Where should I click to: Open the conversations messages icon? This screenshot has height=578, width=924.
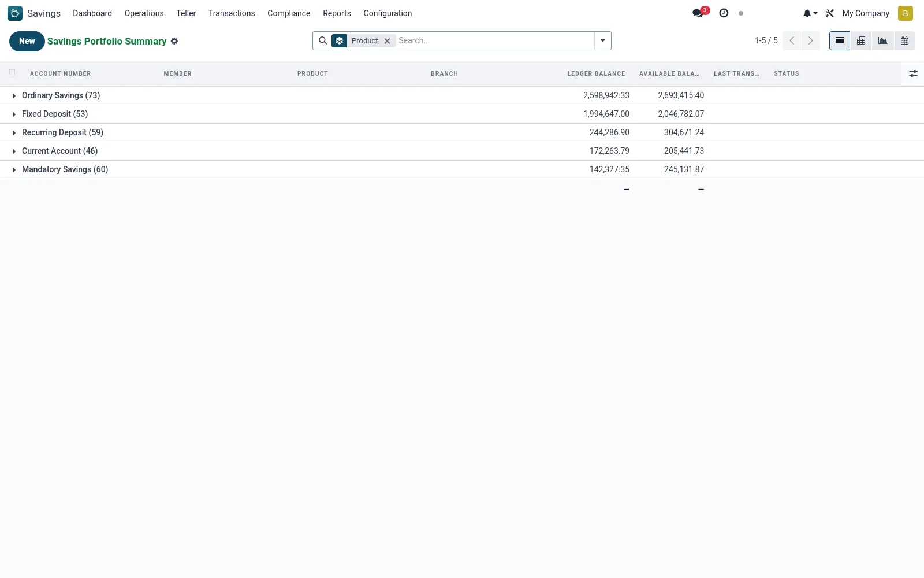698,13
